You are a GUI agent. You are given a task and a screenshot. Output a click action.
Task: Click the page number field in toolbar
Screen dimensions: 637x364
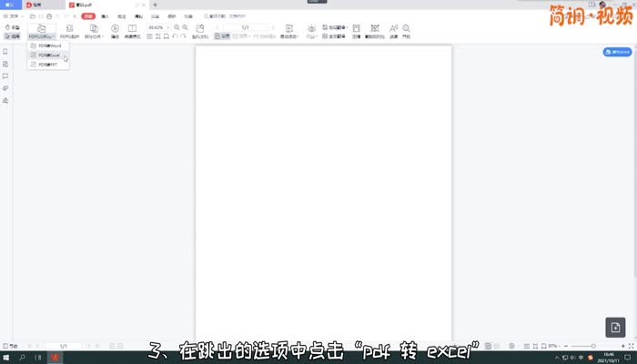(x=245, y=27)
